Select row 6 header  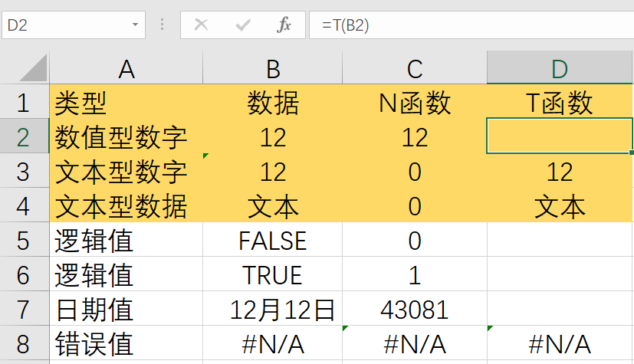[x=25, y=274]
